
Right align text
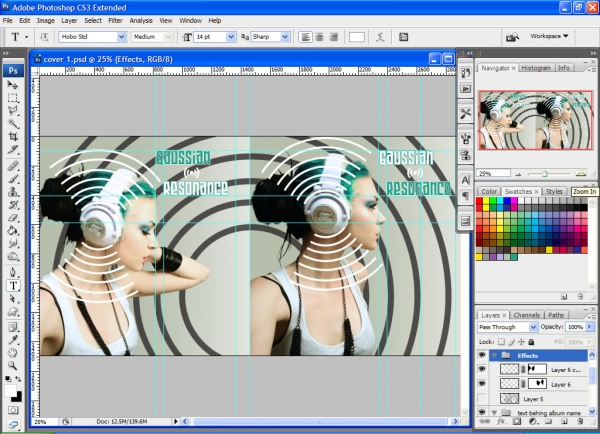[334, 37]
